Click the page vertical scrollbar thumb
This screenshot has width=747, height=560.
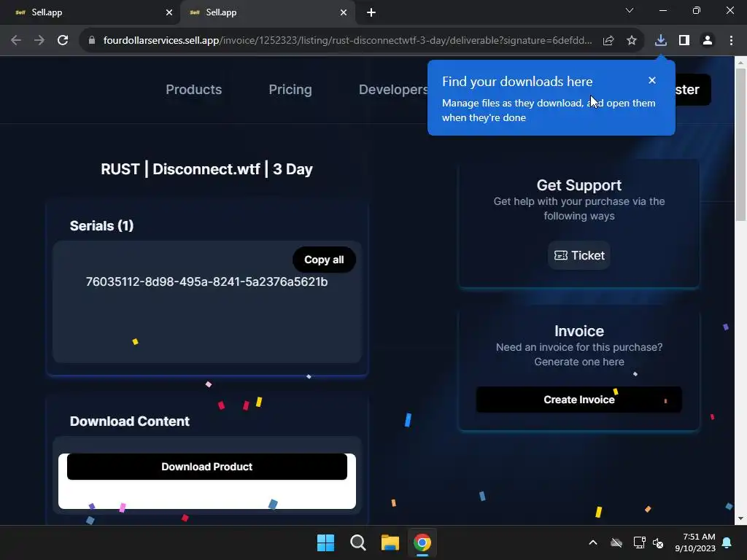click(x=741, y=145)
